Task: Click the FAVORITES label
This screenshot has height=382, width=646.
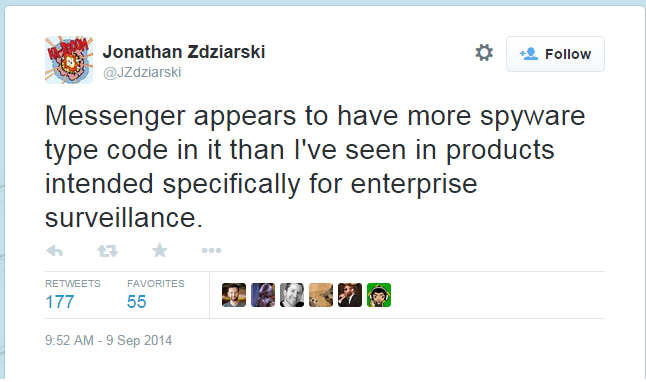Action: click(156, 284)
